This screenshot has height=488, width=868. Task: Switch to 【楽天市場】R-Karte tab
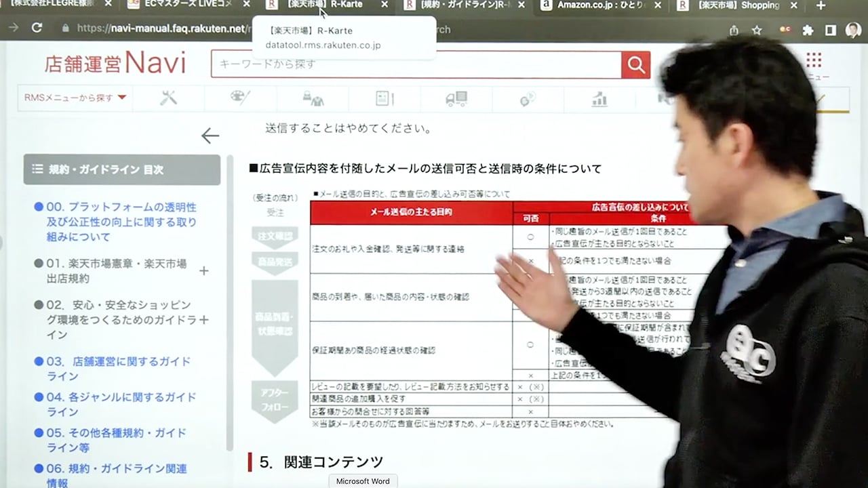coord(325,4)
